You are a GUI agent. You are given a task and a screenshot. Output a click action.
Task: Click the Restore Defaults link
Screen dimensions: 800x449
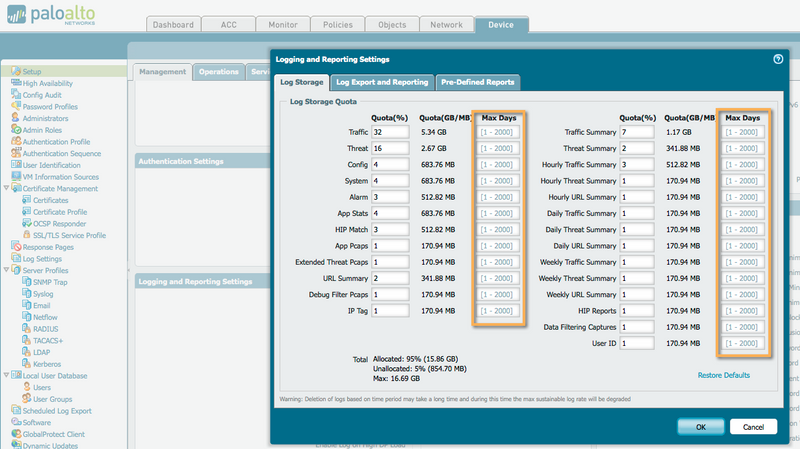coord(723,375)
